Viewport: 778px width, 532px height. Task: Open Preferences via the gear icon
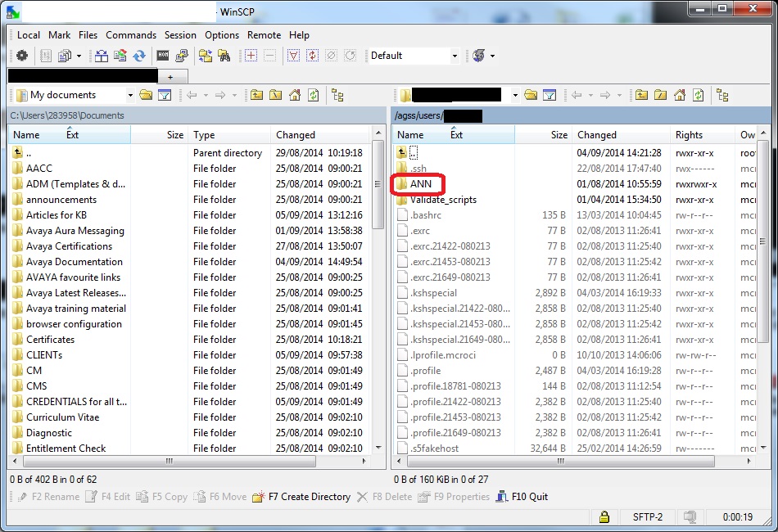tap(22, 56)
